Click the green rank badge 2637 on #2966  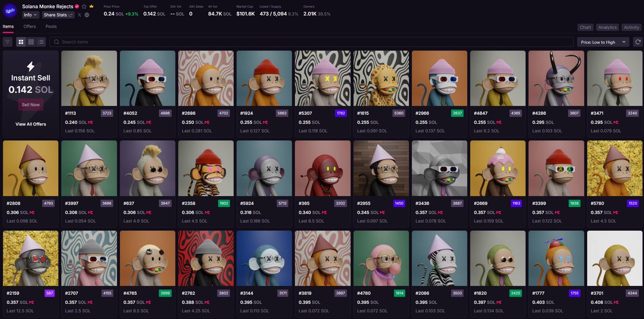click(458, 113)
